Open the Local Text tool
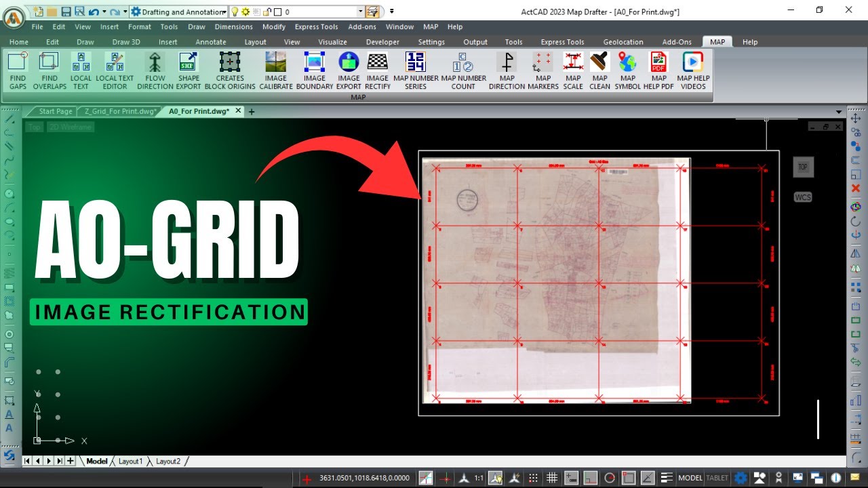 (x=81, y=70)
